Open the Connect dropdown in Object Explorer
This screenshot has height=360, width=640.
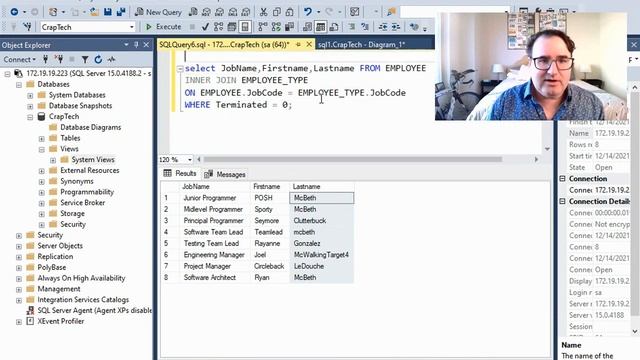20,60
